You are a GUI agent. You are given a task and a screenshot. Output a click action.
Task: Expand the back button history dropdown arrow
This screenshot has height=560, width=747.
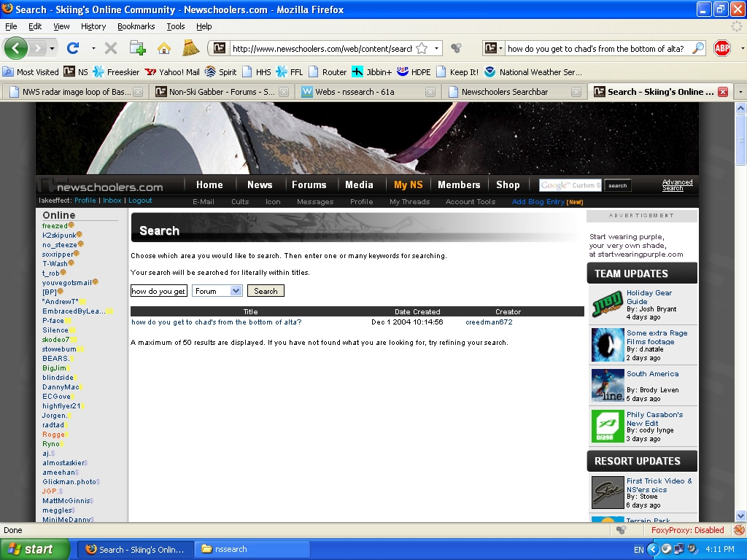(x=53, y=48)
